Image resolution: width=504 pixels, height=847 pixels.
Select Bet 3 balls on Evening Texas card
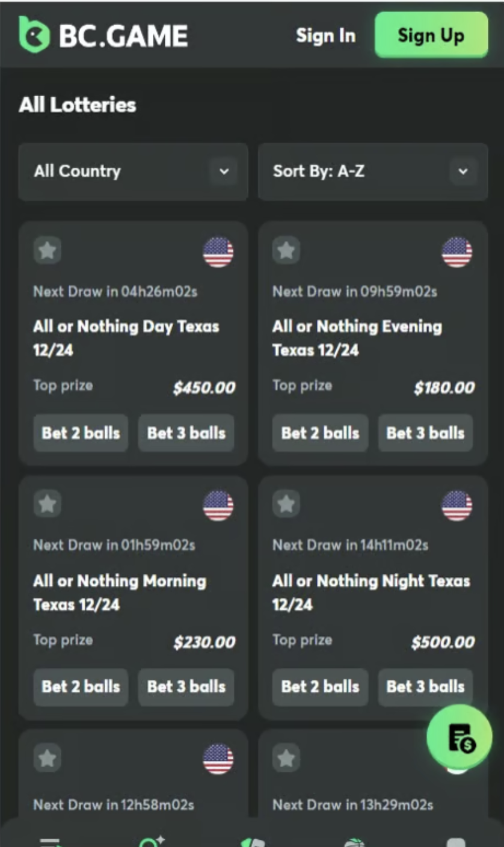coord(425,433)
